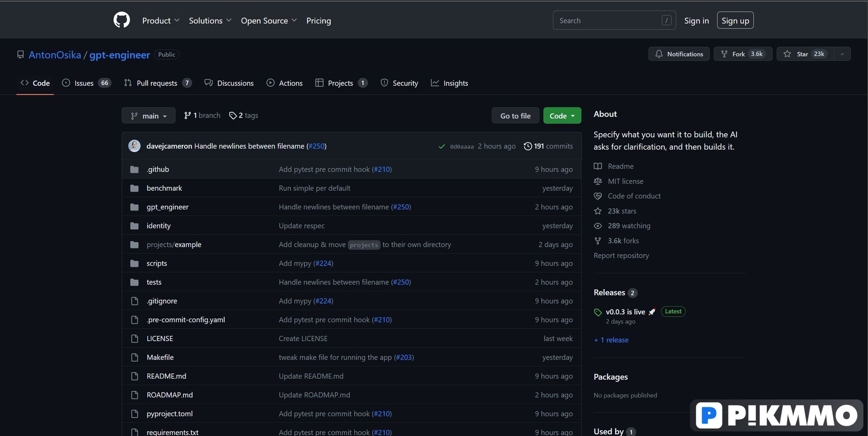
Task: Click the file icon for .gitignore
Action: click(134, 301)
